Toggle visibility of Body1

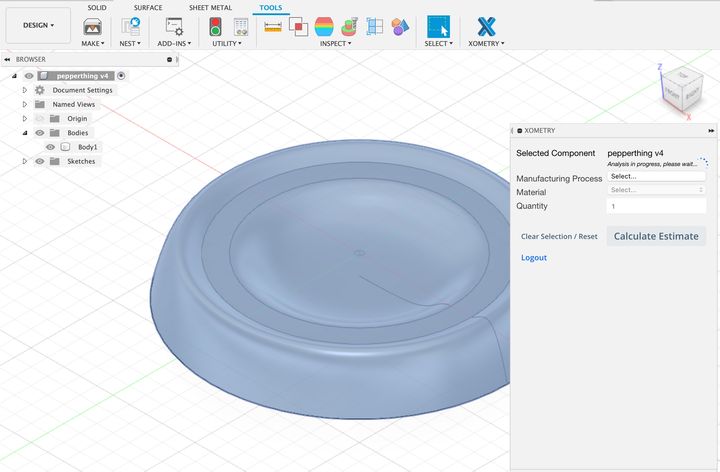[51, 147]
